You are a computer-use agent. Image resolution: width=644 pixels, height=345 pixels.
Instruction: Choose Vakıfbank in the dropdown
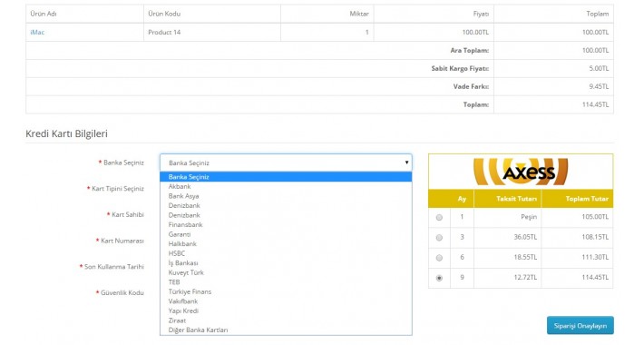click(286, 301)
